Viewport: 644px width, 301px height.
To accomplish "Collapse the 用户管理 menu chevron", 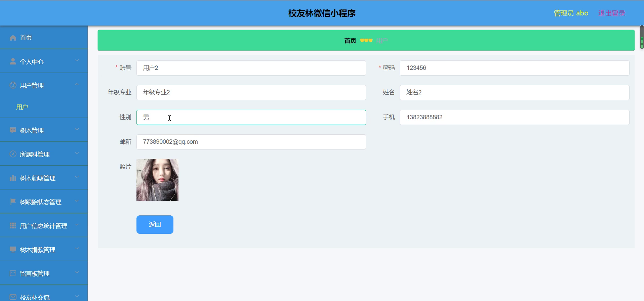I will (77, 85).
